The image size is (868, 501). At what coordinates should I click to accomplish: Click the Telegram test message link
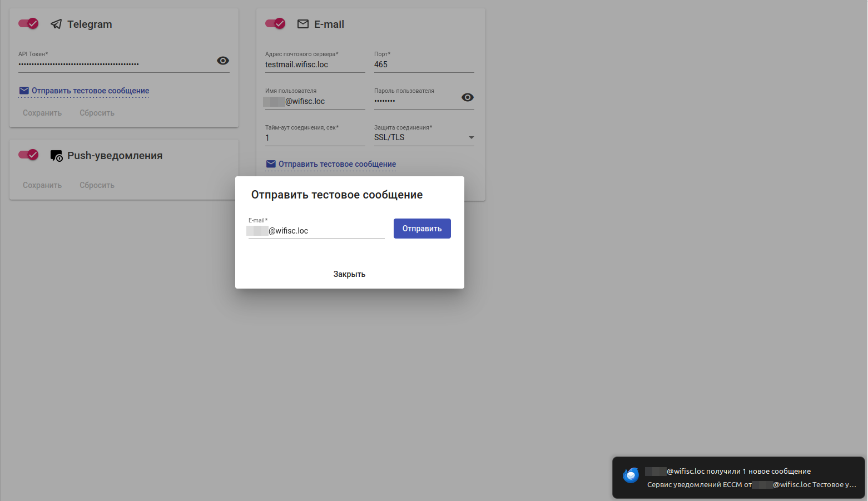coord(90,91)
